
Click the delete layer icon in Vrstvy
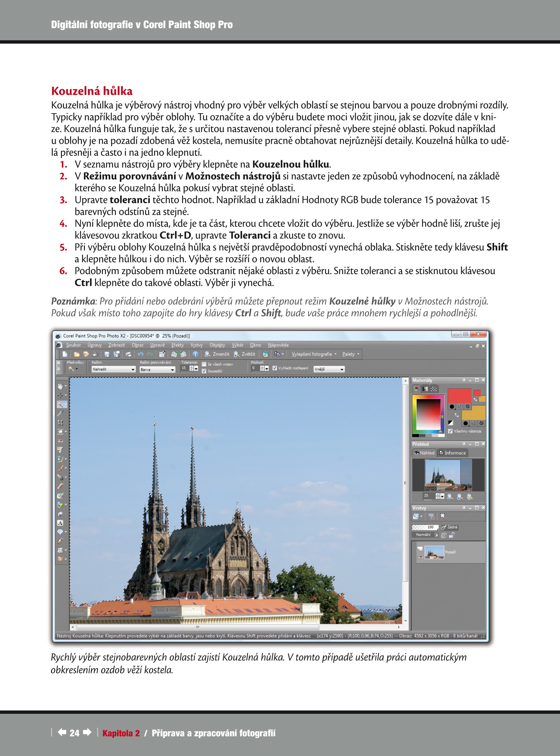pyautogui.click(x=431, y=517)
